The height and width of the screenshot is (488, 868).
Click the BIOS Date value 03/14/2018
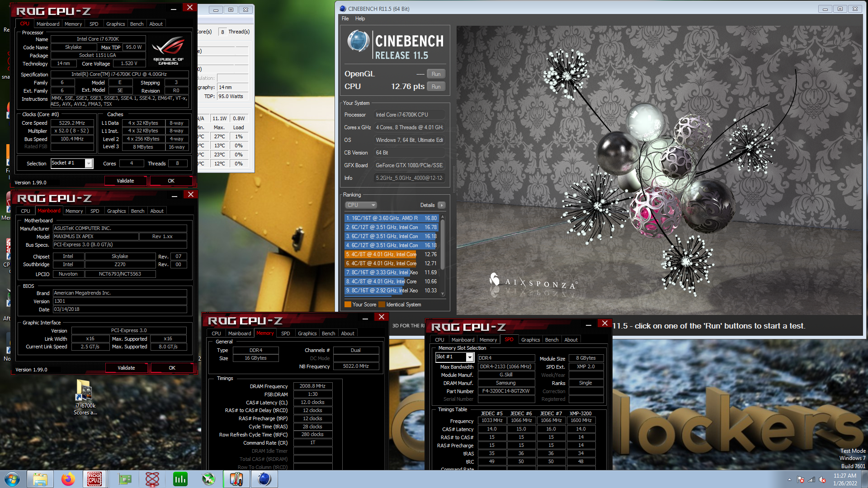[120, 310]
